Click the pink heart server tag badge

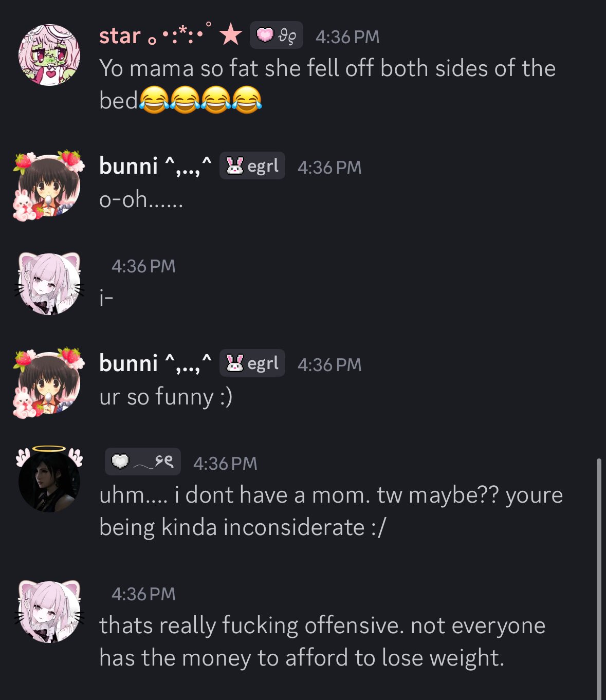[x=277, y=35]
